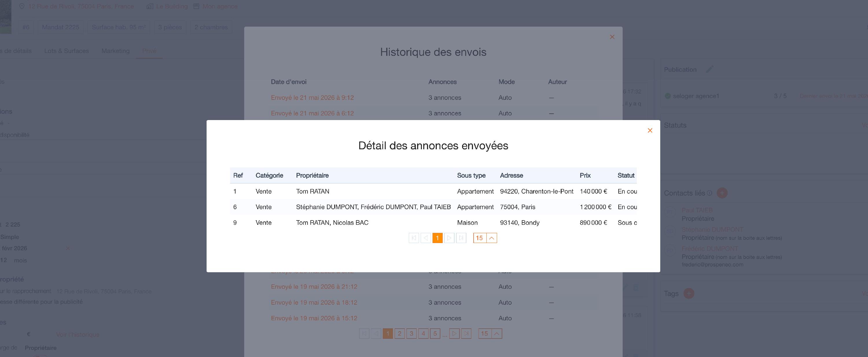Open the 12 Rue de Rivoli address link
The width and height of the screenshot is (868, 357).
81,6
